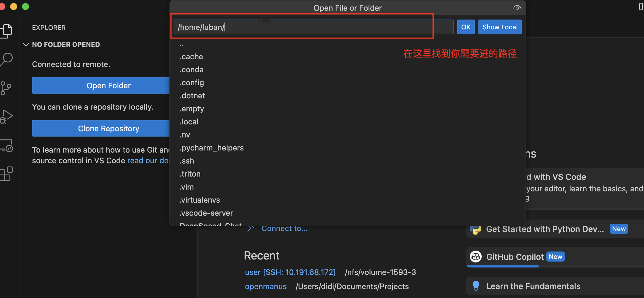Click the yellow minimize window button

(14, 7)
